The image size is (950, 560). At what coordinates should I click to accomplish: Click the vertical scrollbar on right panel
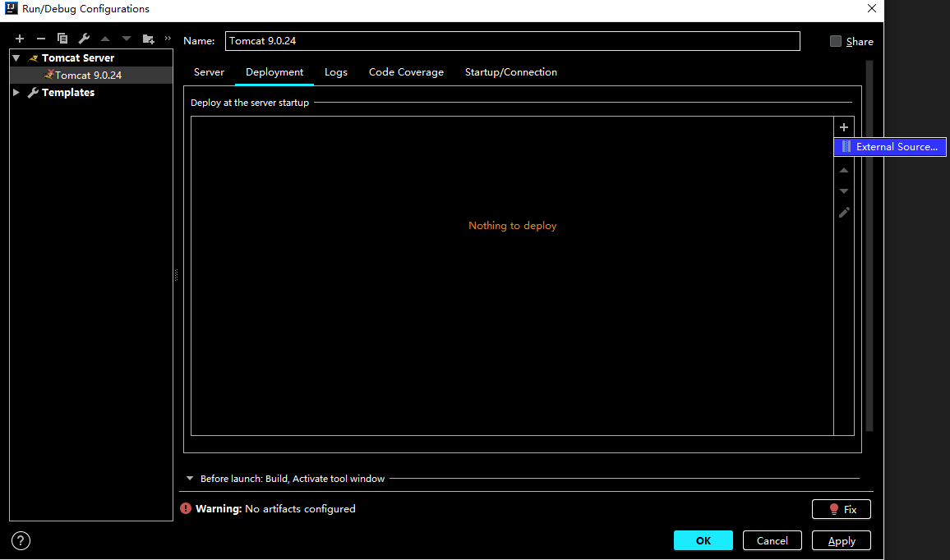pyautogui.click(x=869, y=246)
